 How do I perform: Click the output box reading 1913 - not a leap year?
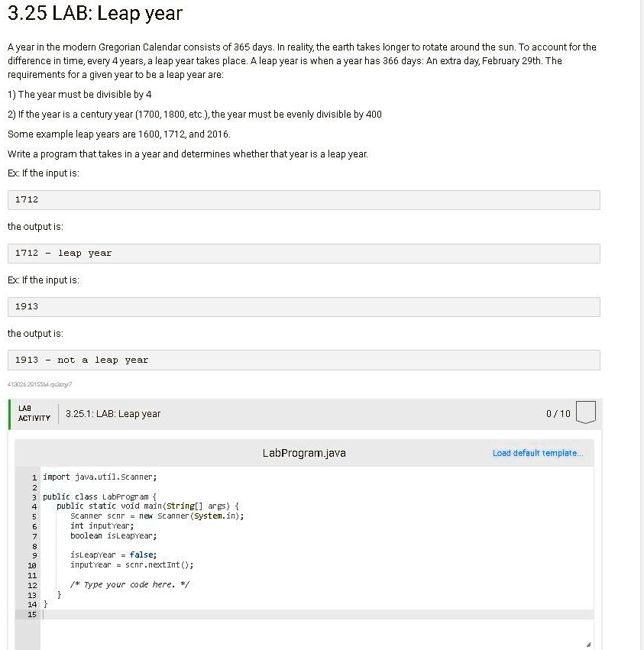303,360
